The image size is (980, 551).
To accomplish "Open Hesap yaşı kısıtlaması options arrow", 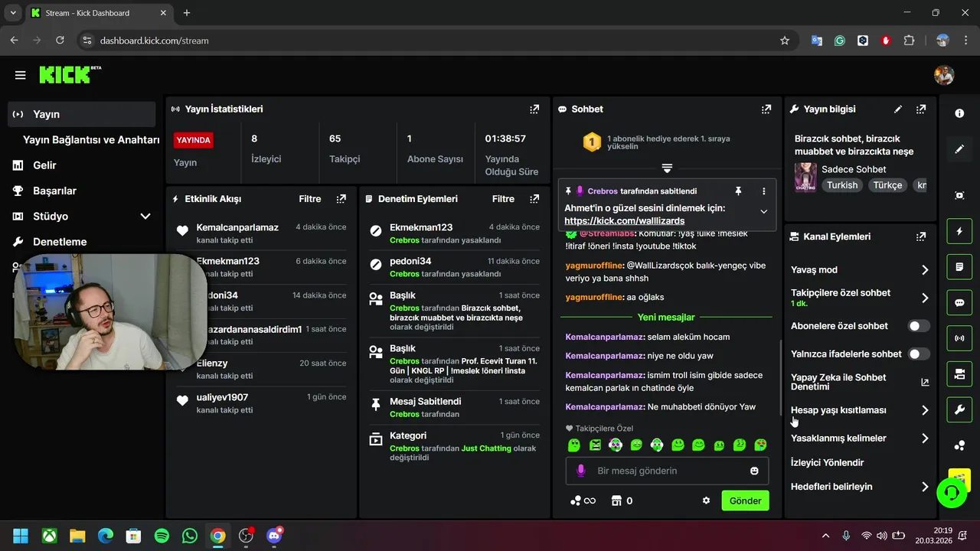I will [x=925, y=410].
